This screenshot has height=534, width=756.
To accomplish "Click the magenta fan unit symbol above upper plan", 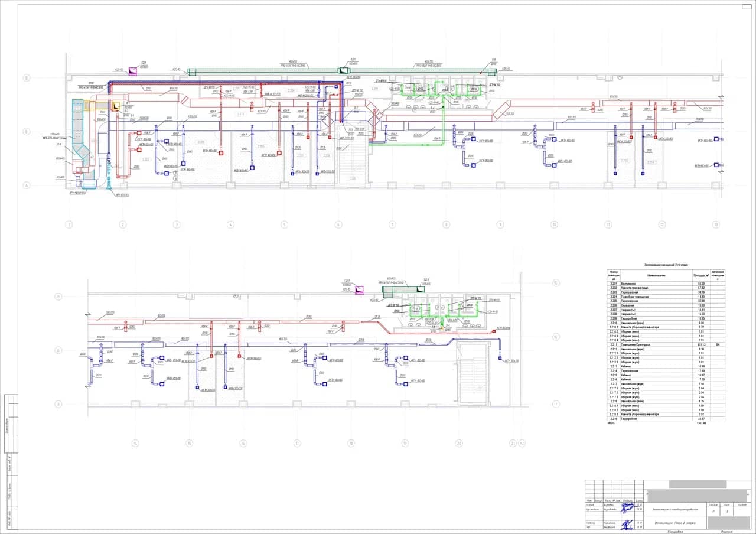I will coord(132,71).
